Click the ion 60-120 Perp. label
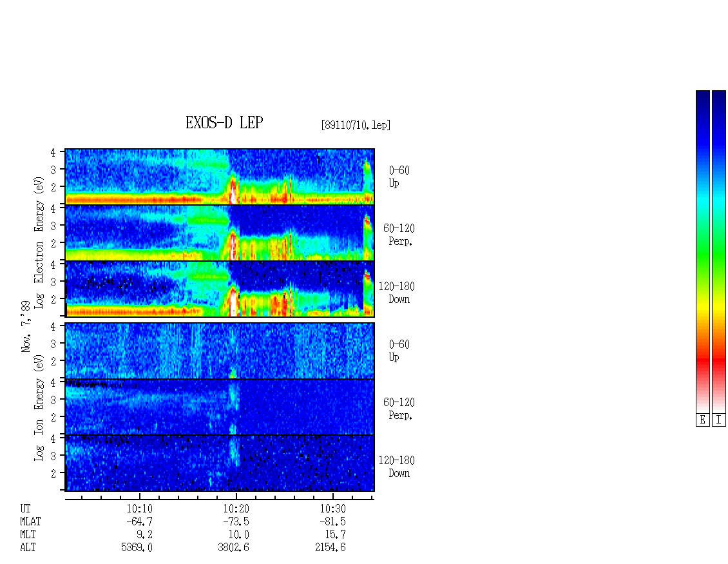This screenshot has height=564, width=728. [x=399, y=409]
